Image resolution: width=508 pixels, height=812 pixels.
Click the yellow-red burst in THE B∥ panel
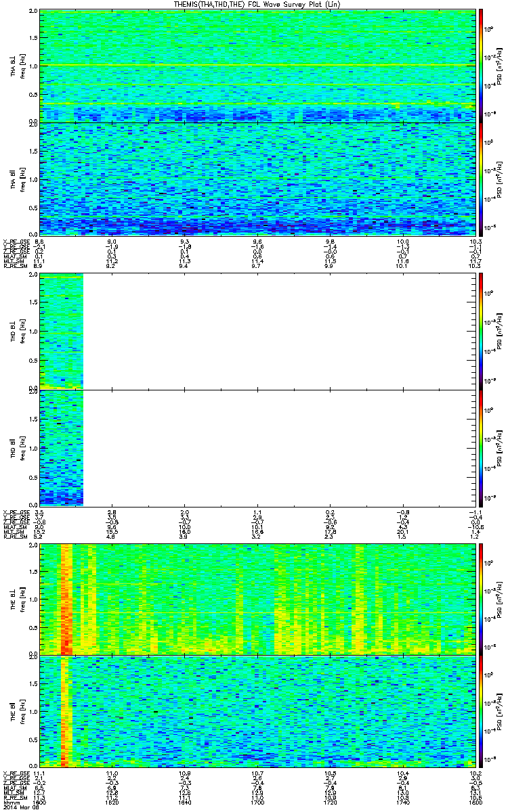[65, 711]
